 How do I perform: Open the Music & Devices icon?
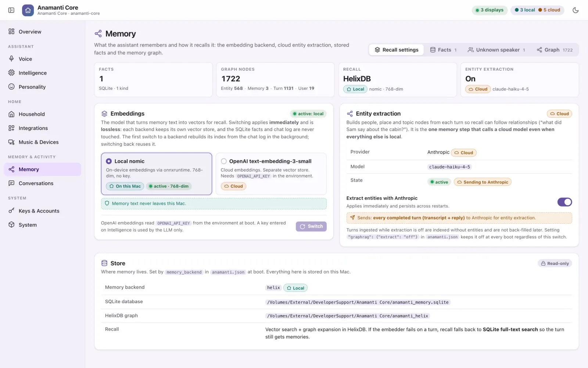11,142
